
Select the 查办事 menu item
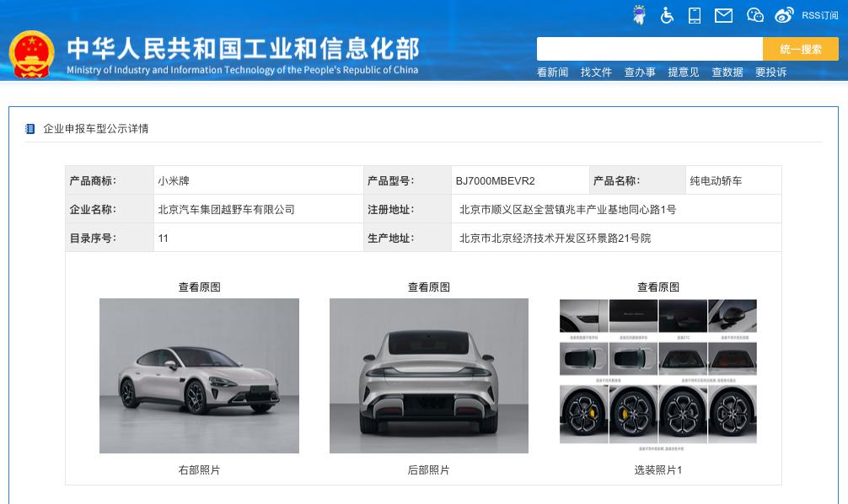click(x=640, y=72)
